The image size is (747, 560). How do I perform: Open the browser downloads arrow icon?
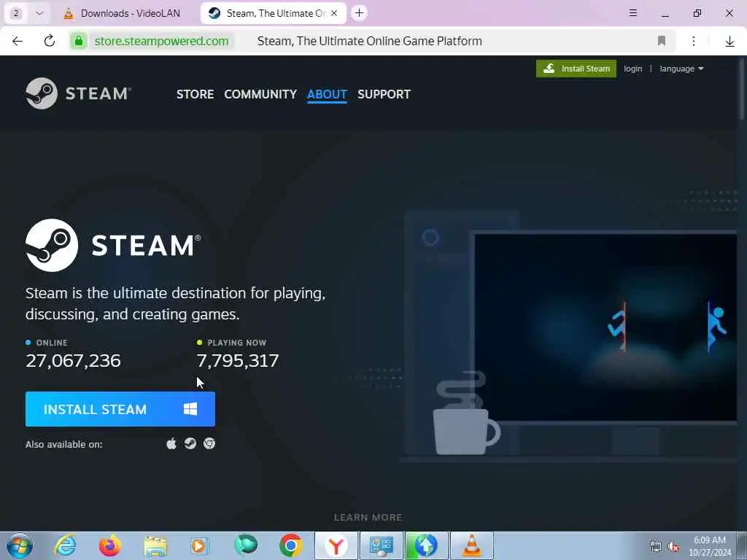729,42
